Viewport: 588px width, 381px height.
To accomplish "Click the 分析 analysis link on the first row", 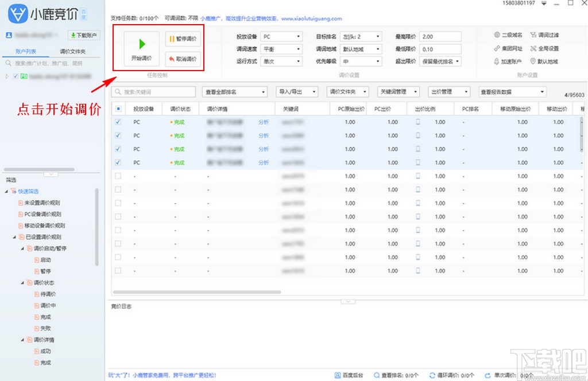I will pos(264,122).
